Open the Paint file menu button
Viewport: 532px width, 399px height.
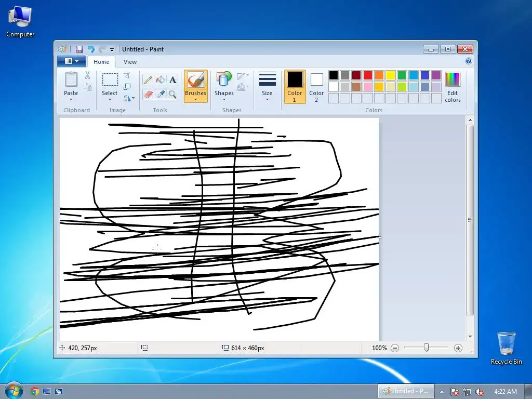click(71, 61)
